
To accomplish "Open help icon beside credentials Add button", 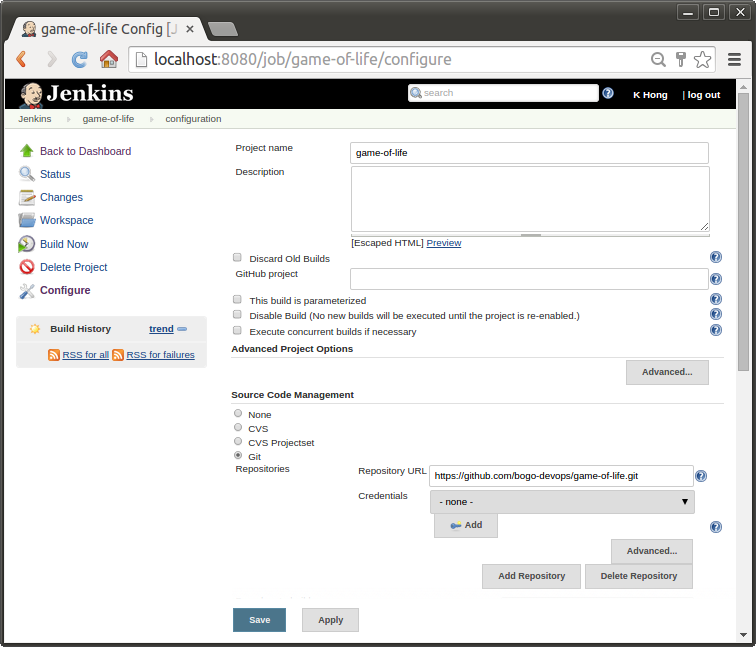I will point(716,527).
